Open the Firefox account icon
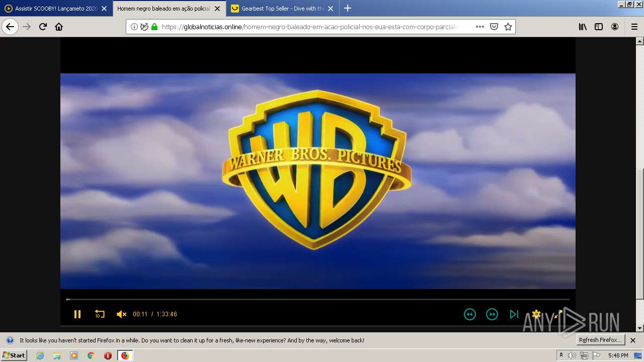The height and width of the screenshot is (362, 644). pos(615,27)
